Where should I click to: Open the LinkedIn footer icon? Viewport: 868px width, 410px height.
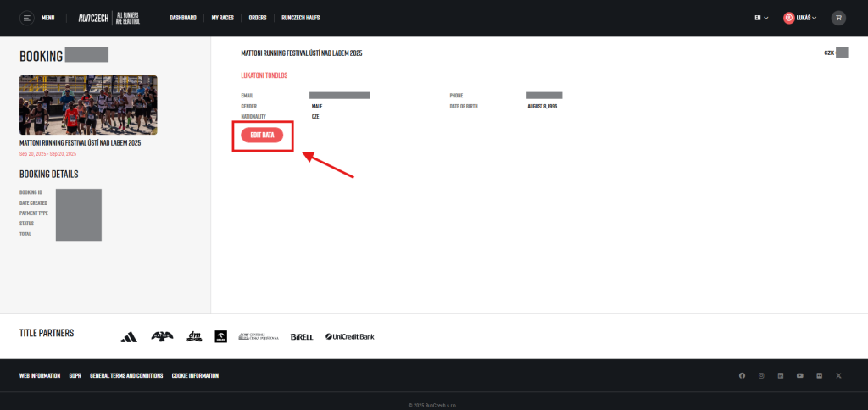[781, 376]
